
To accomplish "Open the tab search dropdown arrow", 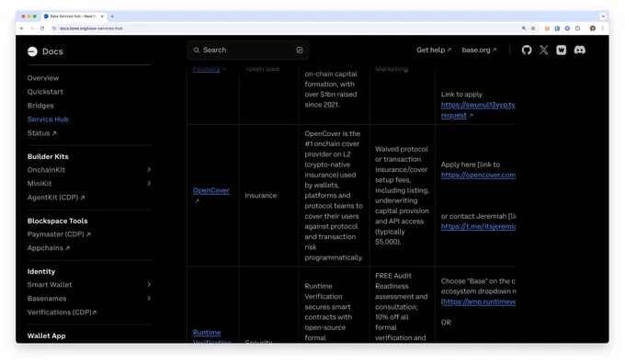I will point(603,17).
